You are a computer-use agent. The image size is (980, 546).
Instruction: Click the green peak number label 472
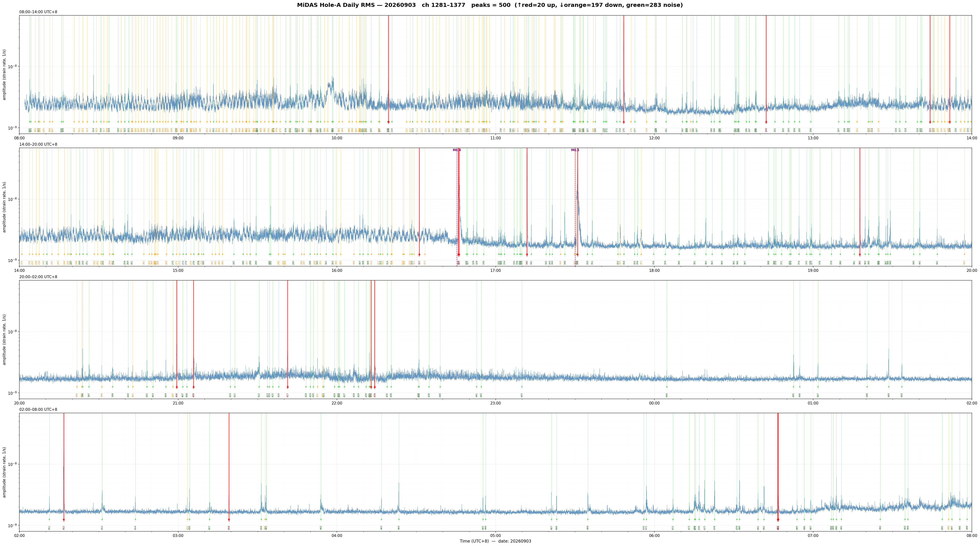point(673,528)
